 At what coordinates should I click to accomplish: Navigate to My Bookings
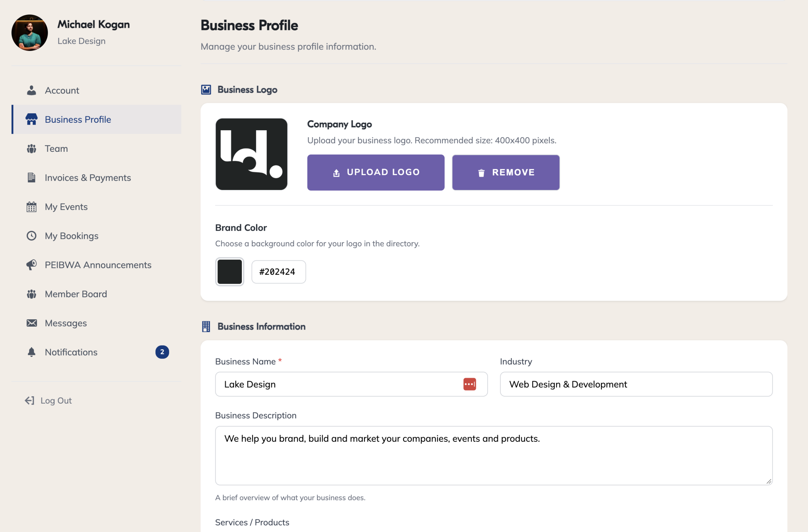[96, 236]
